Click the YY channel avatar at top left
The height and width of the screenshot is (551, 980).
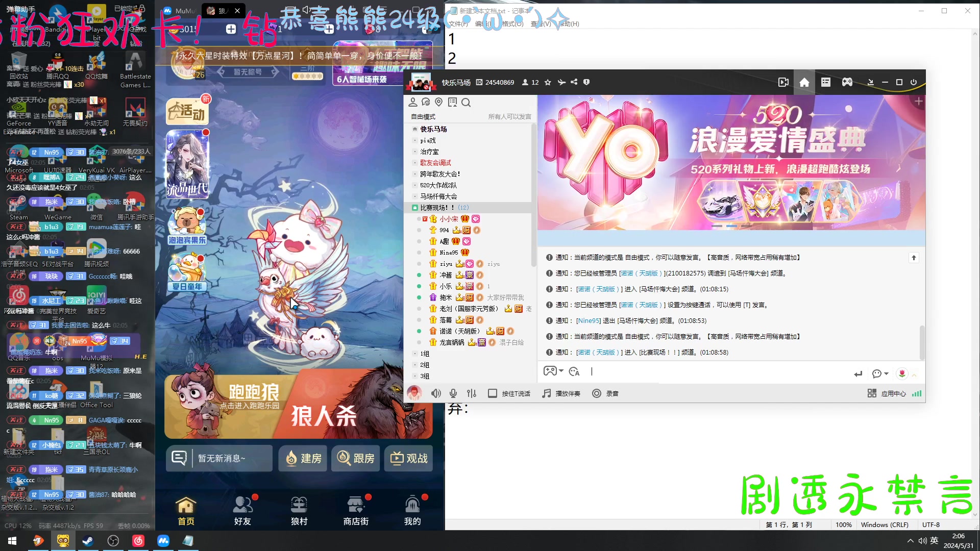pyautogui.click(x=421, y=82)
